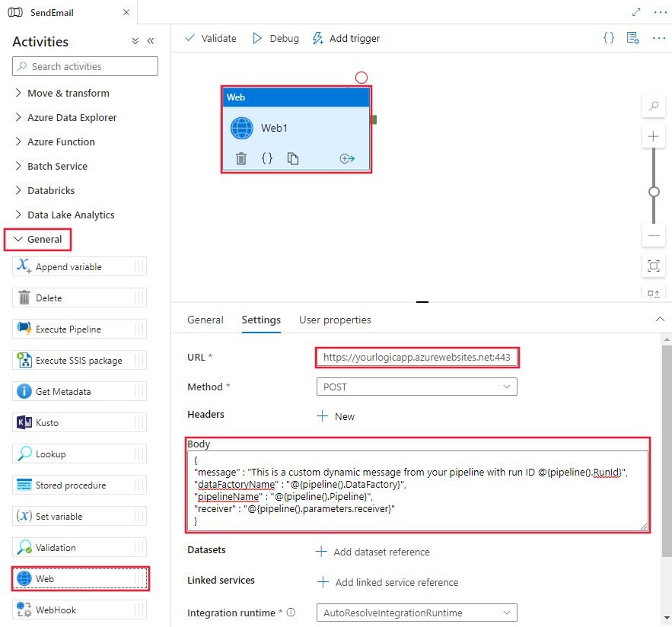Open the Method dropdown showing POST

pyautogui.click(x=417, y=387)
